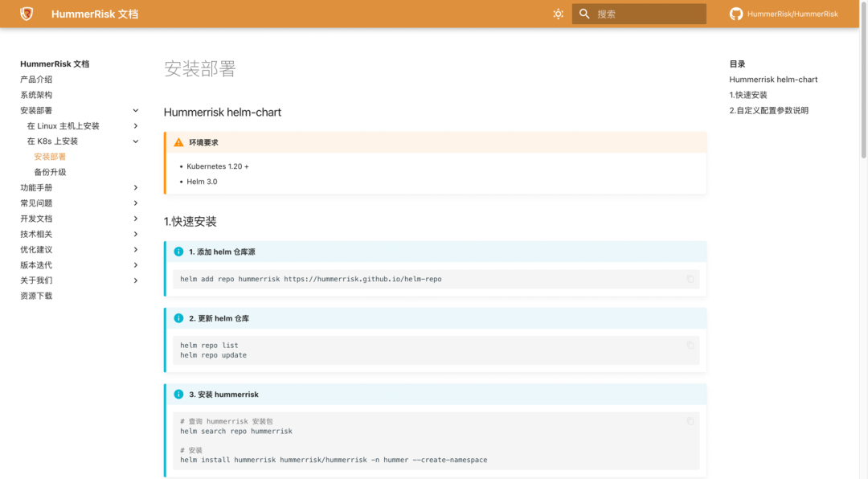868x479 pixels.
Task: Copy the helm install hummerrisk code block
Action: 690,421
